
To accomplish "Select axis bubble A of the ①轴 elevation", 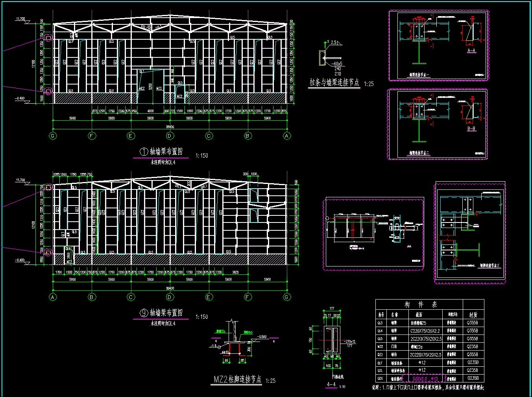I will 287,136.
